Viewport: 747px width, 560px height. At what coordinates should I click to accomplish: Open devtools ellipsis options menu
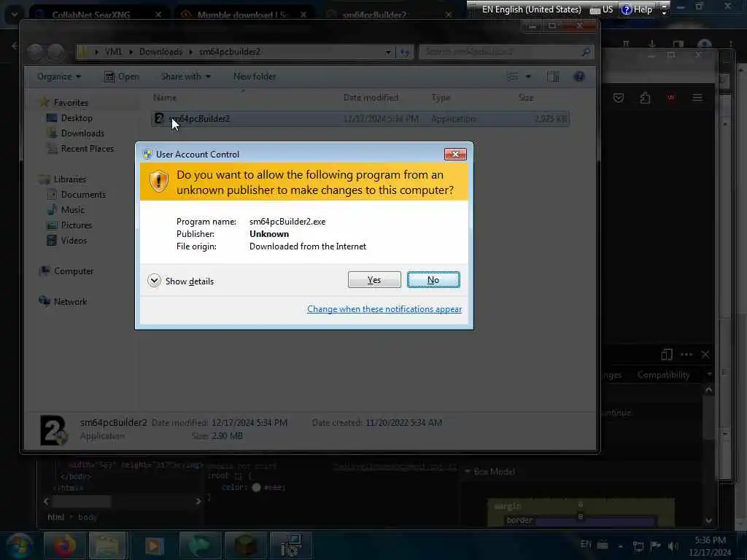[x=686, y=355]
